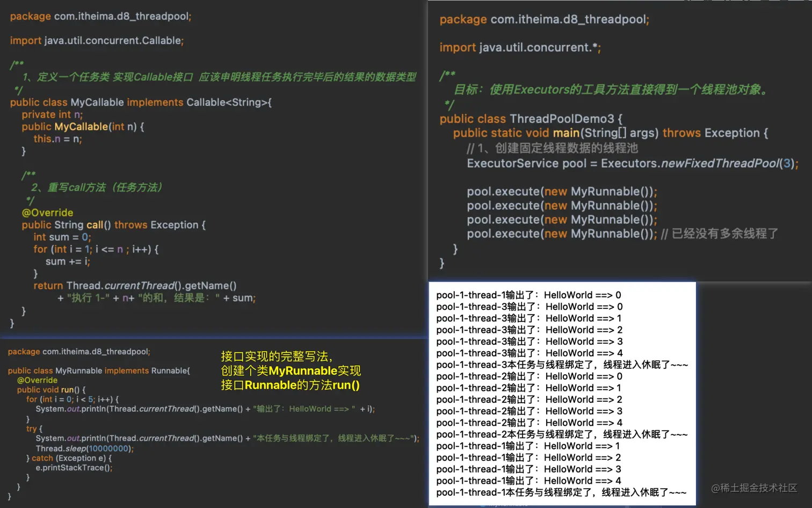This screenshot has width=812, height=508.
Task: Click output line 'pool-1-thread-1本任务与线程绑定了'
Action: tap(561, 492)
